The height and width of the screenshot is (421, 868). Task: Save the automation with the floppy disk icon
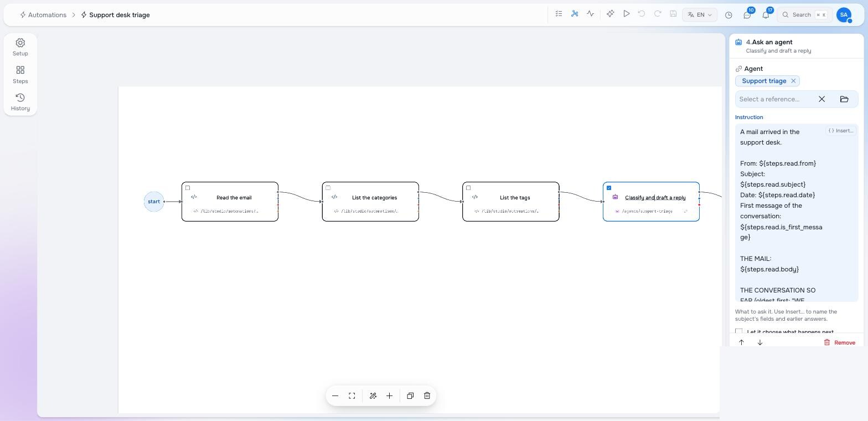(x=673, y=14)
